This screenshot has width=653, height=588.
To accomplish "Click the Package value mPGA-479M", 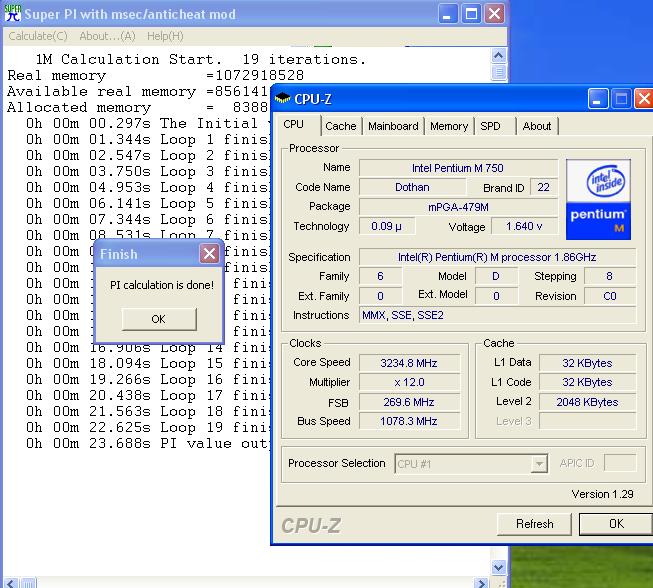I will pyautogui.click(x=458, y=207).
